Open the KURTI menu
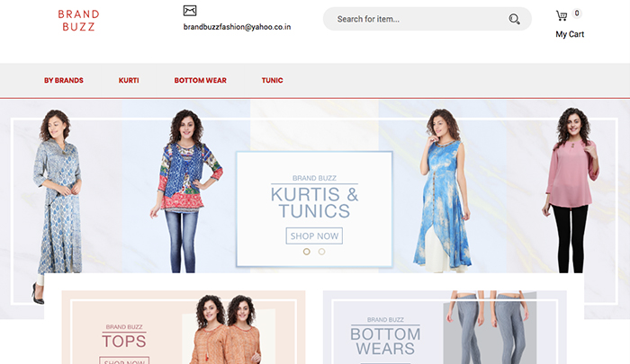This screenshot has width=630, height=364. (x=129, y=80)
